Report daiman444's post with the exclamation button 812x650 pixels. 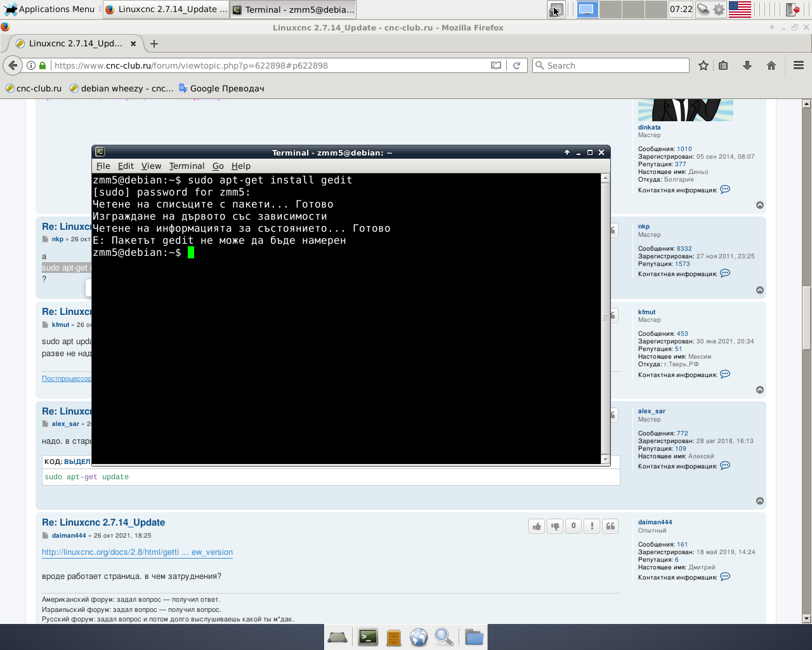point(592,526)
